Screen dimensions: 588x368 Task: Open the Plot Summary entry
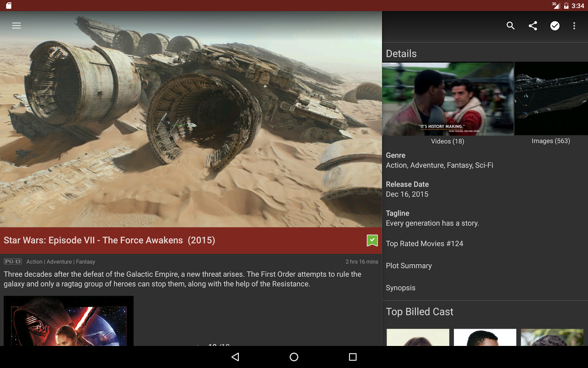[x=409, y=266]
